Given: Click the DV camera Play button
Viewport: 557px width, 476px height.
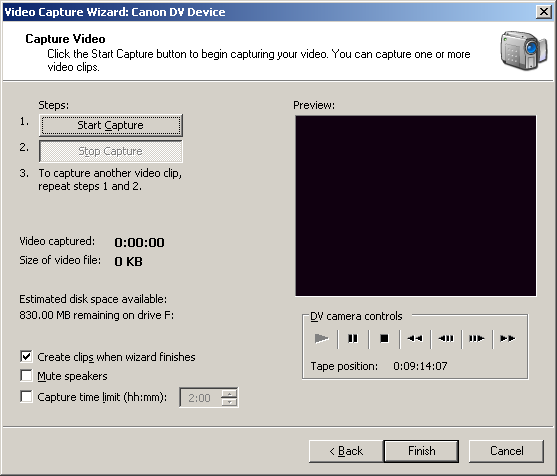Looking at the screenshot, I should [322, 339].
